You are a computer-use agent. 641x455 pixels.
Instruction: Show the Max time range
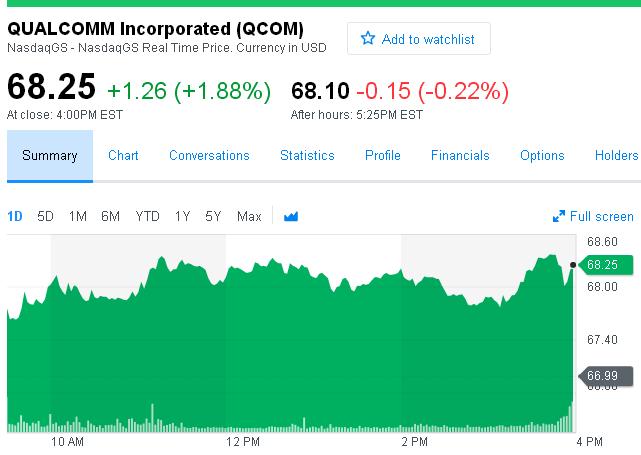point(249,216)
